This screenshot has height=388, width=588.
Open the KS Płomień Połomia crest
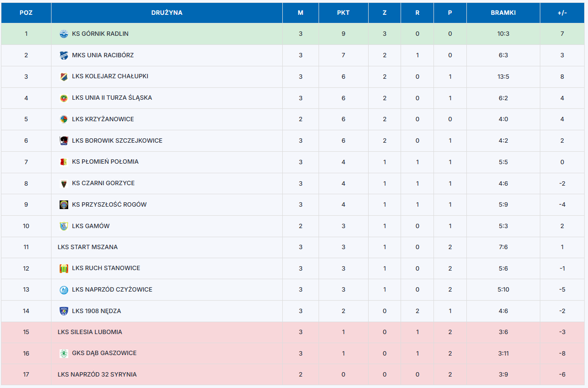click(x=64, y=162)
